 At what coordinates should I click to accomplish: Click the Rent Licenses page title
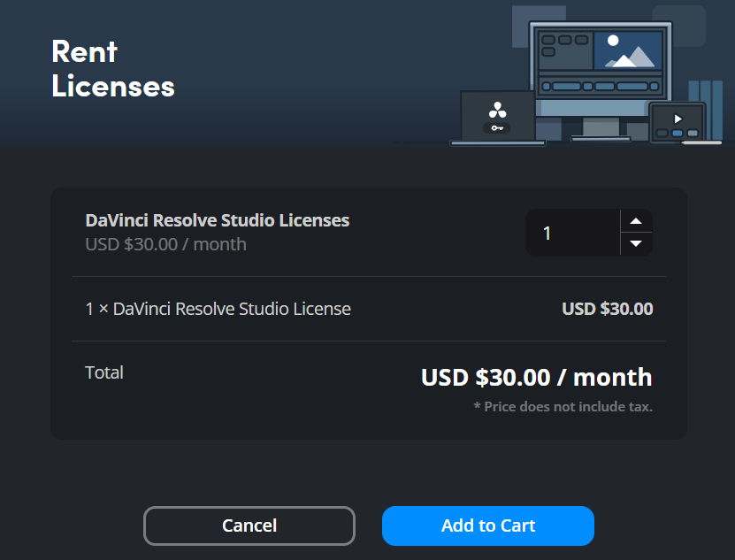tap(113, 71)
